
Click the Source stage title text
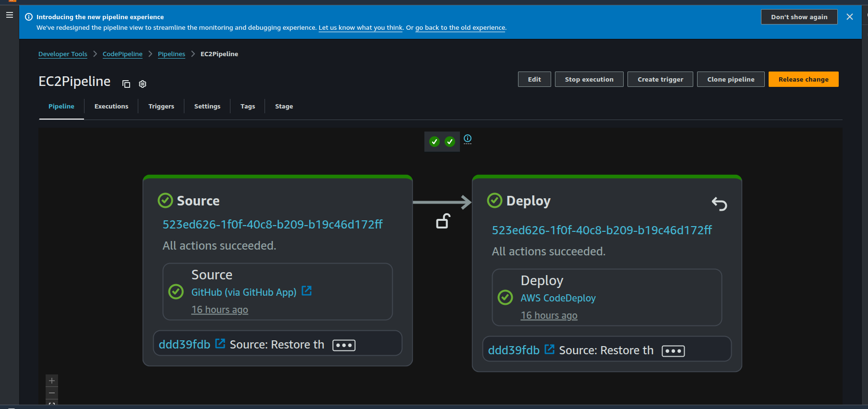[x=198, y=201]
